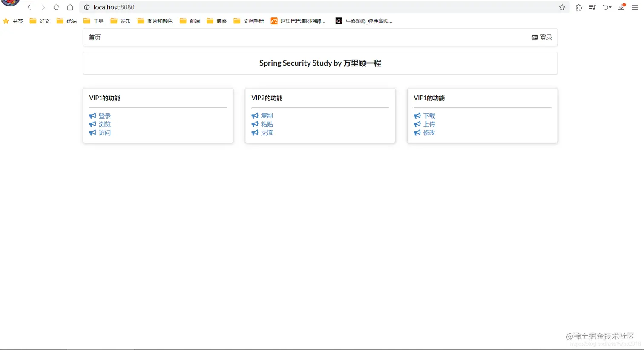Open the 图片和颜色 bookmark folder
This screenshot has height=350, width=644.
155,21
